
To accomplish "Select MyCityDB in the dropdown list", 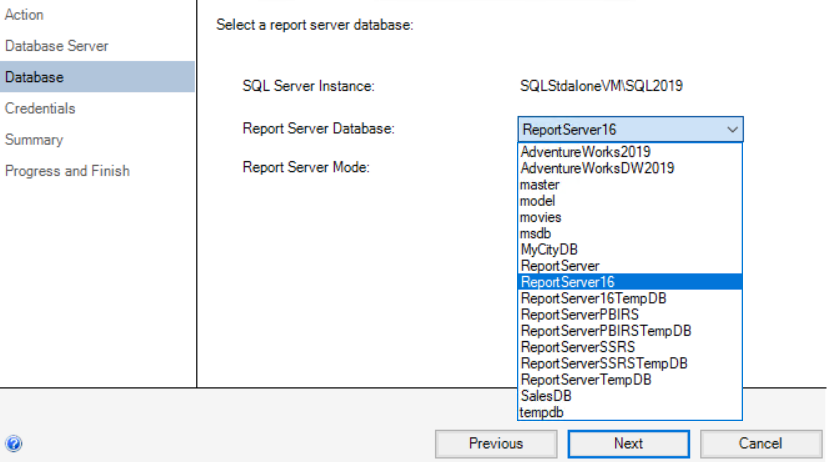I will [630, 250].
